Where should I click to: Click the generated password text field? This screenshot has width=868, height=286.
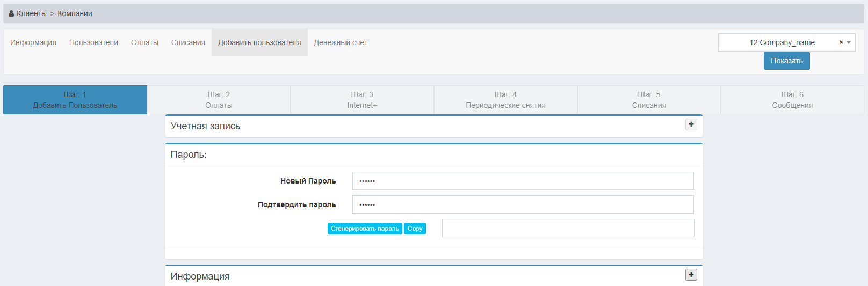click(x=568, y=228)
